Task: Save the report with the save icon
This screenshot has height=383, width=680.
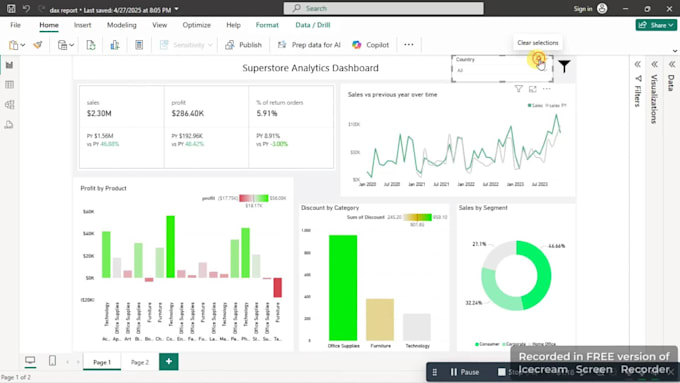Action: point(11,8)
